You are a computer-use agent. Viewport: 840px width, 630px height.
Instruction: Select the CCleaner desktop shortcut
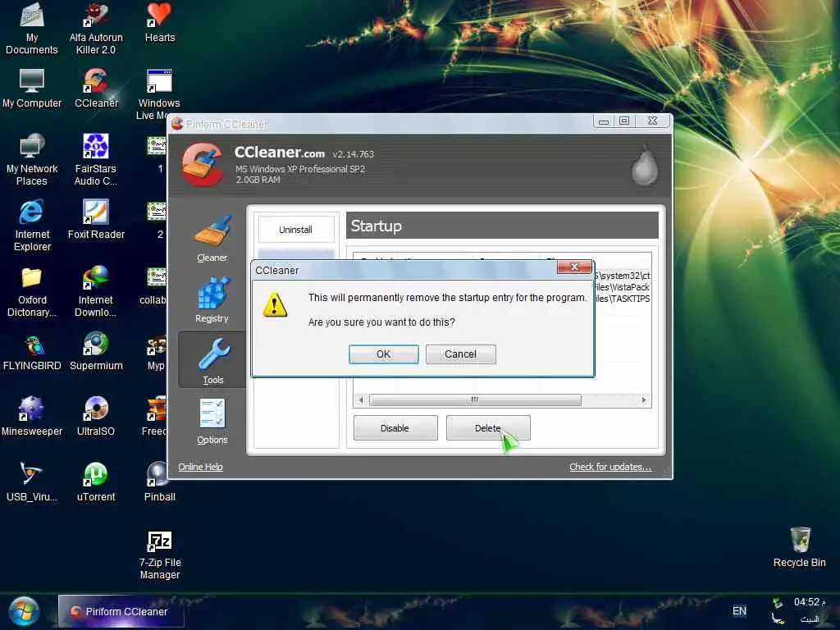tap(96, 89)
